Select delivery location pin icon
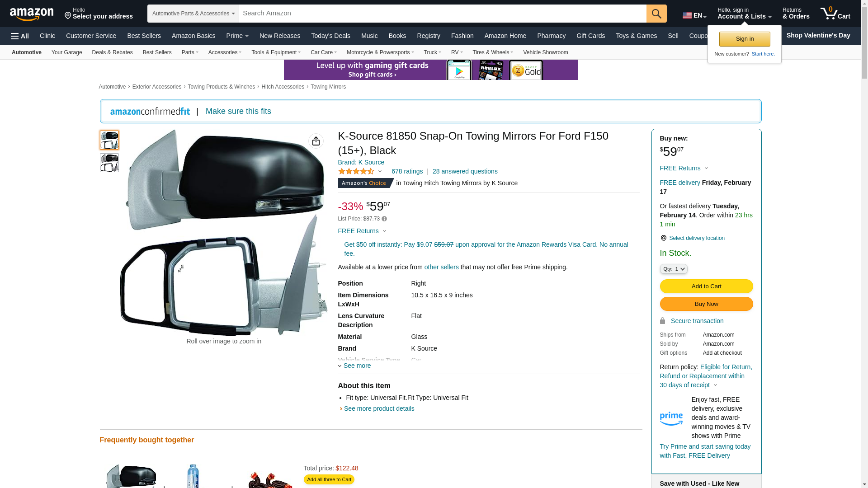The width and height of the screenshot is (868, 488). coord(663,238)
